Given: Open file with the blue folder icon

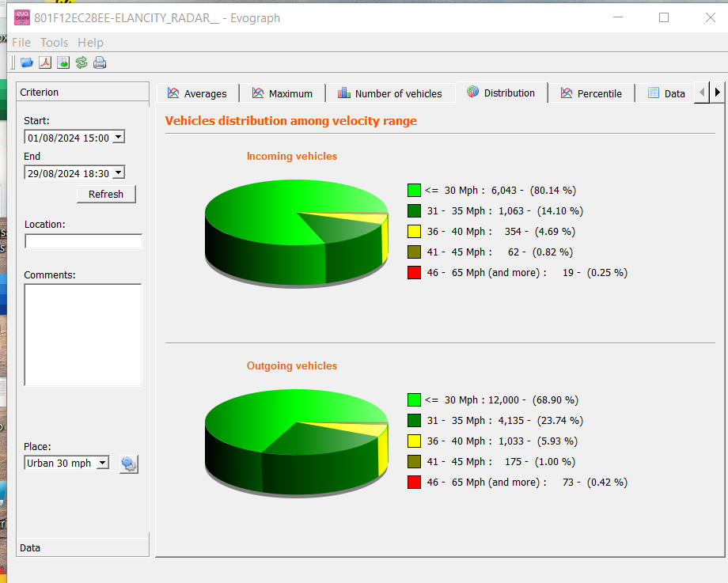Looking at the screenshot, I should [x=26, y=62].
